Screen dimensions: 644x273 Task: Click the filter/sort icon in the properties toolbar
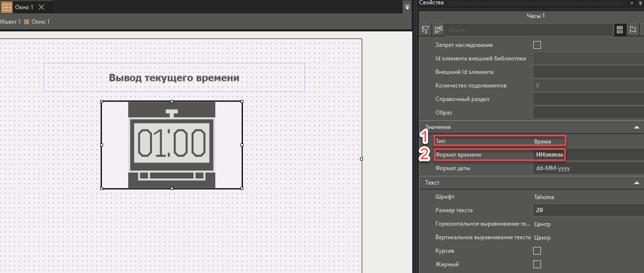(425, 30)
